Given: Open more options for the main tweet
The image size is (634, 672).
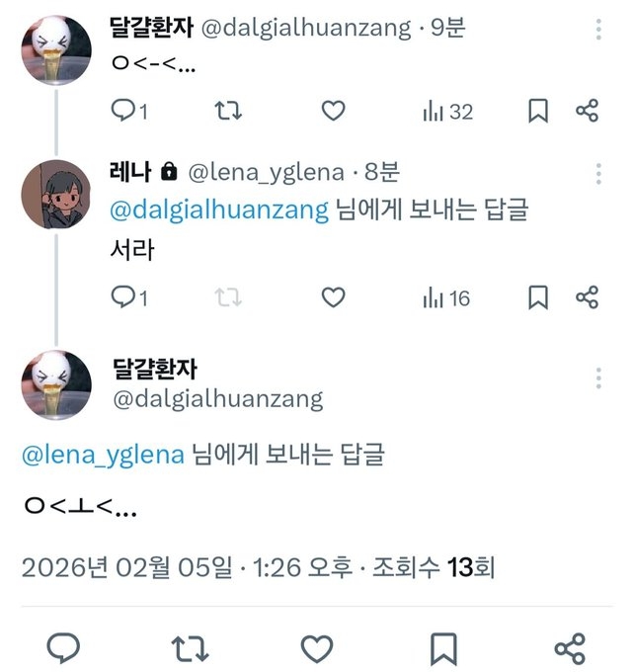Looking at the screenshot, I should 598,378.
